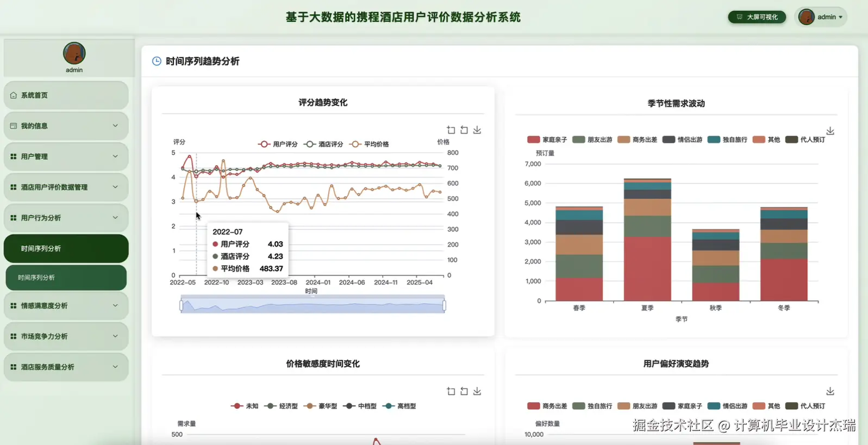
Task: Toggle 经济型 series in price sensitivity legend
Action: tap(281, 406)
